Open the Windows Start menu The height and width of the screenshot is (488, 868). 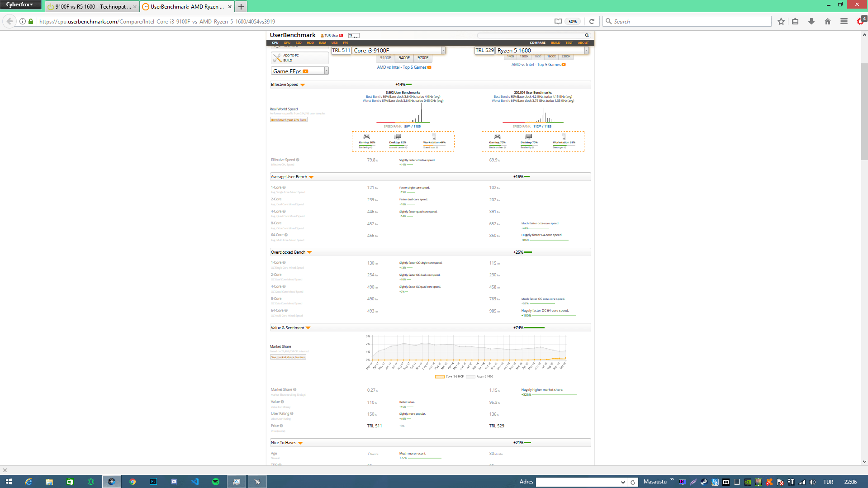[x=9, y=482]
